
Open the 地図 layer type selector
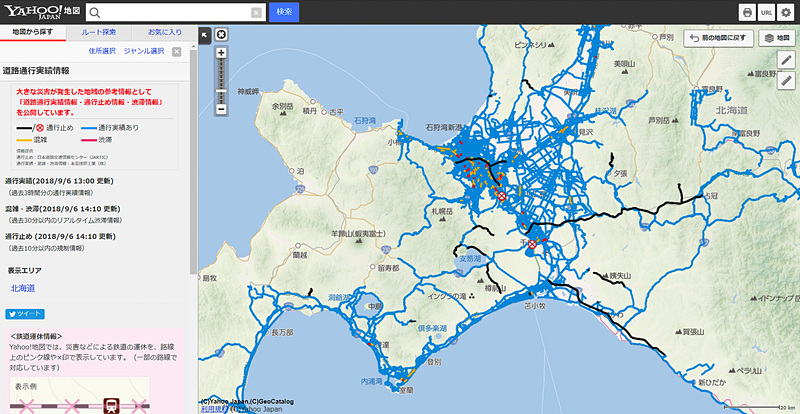(777, 38)
